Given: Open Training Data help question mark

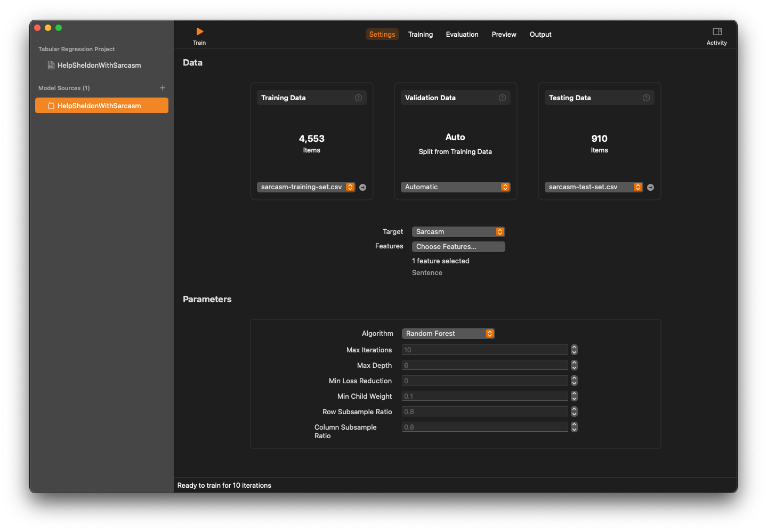Looking at the screenshot, I should coord(358,98).
